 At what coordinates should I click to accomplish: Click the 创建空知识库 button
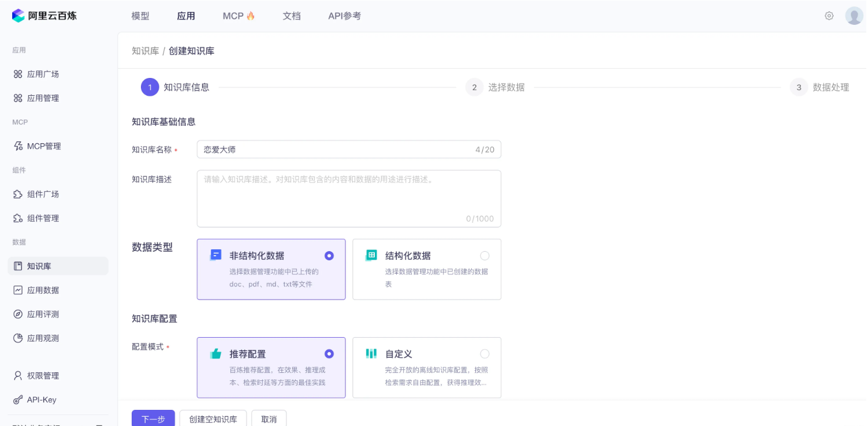point(213,419)
